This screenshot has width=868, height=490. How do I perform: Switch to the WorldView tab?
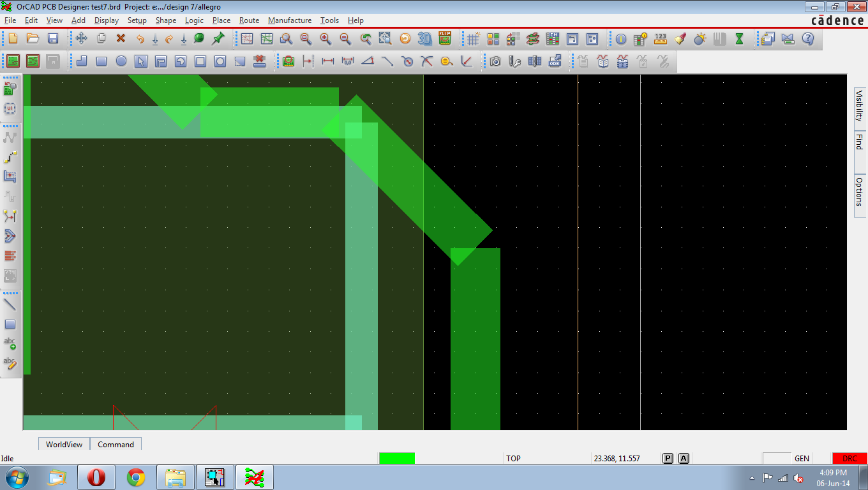click(x=64, y=444)
